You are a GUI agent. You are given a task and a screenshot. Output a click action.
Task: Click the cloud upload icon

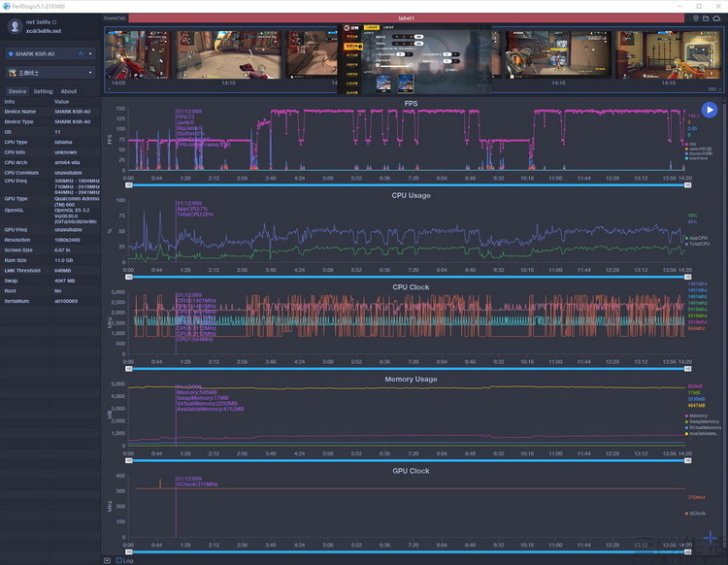tap(717, 18)
